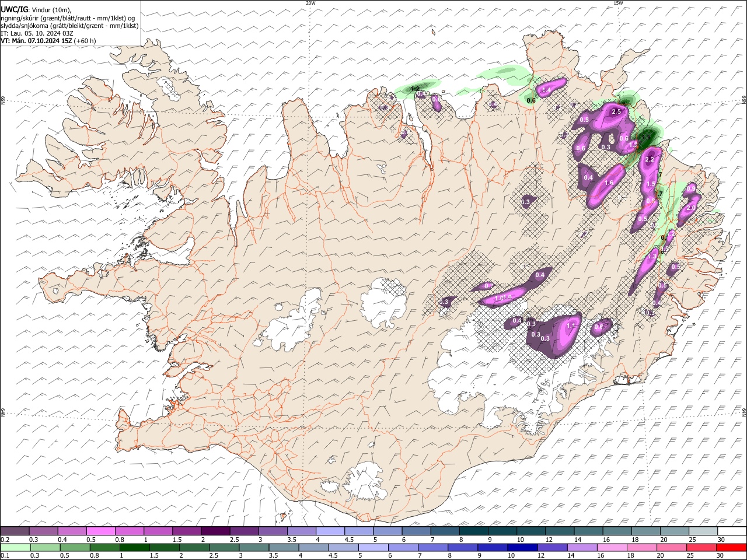Click the 1.1 value north of Vatnajökull
This screenshot has height=560, width=747.
pos(571,325)
